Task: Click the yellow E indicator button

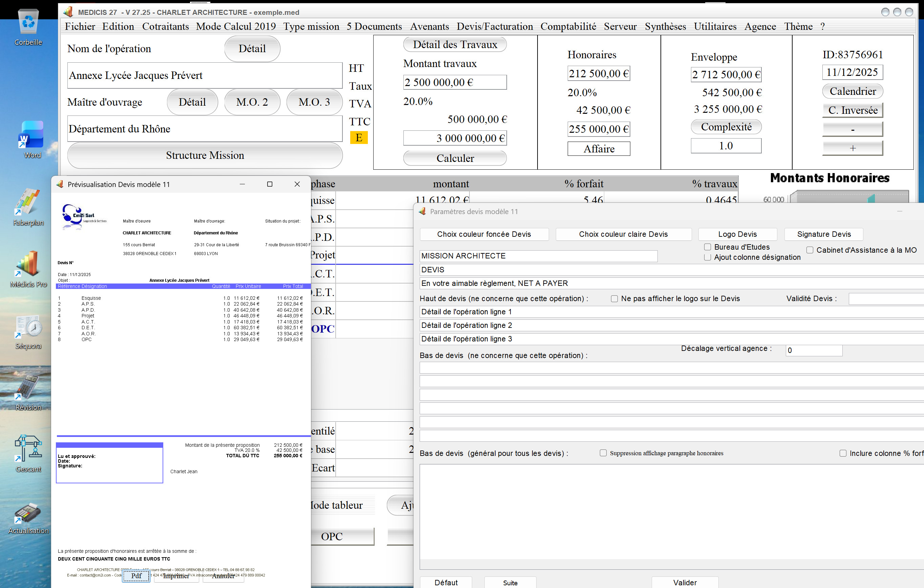Action: [x=359, y=138]
